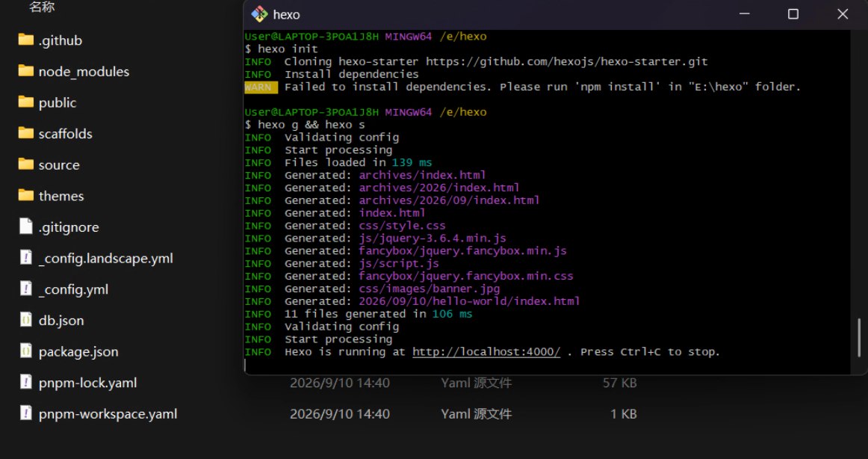This screenshot has height=459, width=868.
Task: Click the hexo-starter.git URL in terminal
Action: pos(566,61)
